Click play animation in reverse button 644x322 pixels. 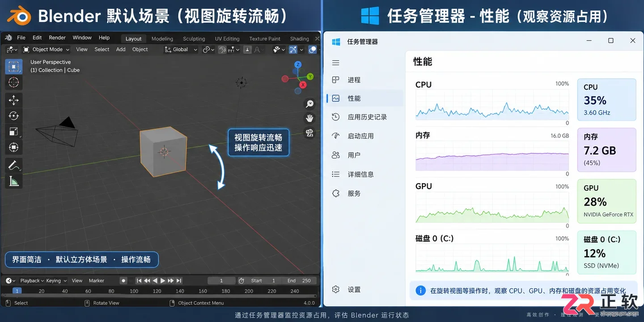pyautogui.click(x=155, y=280)
